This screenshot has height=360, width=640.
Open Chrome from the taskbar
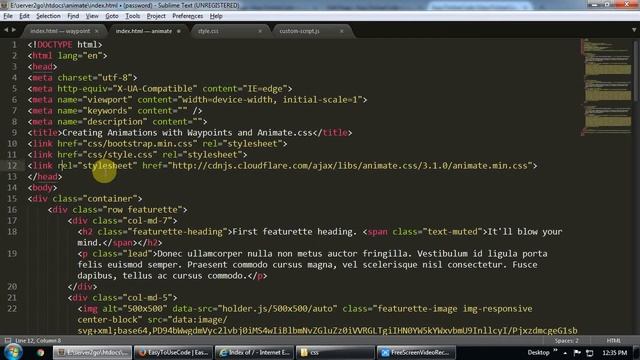click(x=40, y=353)
